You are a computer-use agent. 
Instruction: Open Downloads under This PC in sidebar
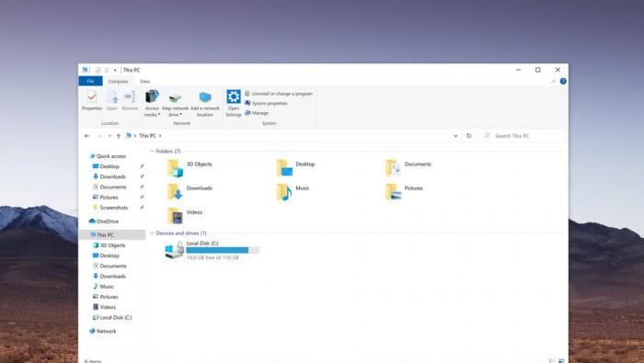109,276
